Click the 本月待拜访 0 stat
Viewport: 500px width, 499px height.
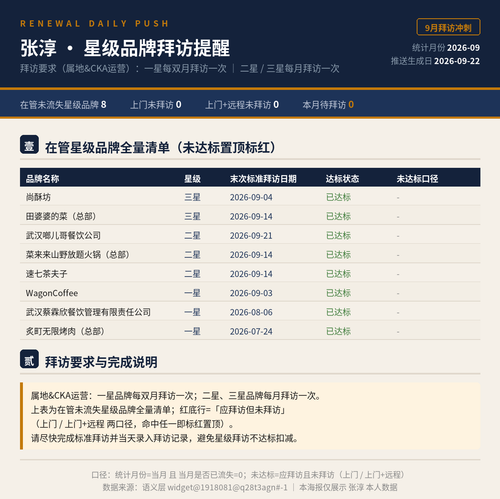[328, 105]
